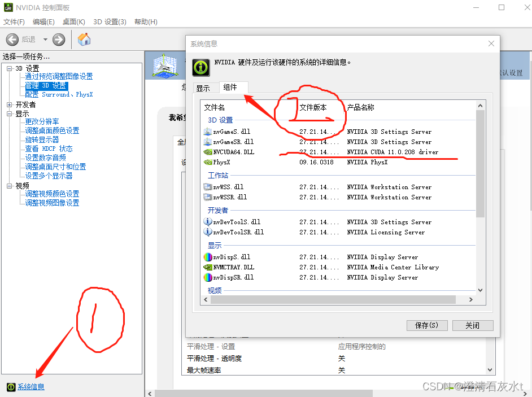Click the 关闭 button
The width and height of the screenshot is (532, 397).
pos(473,325)
